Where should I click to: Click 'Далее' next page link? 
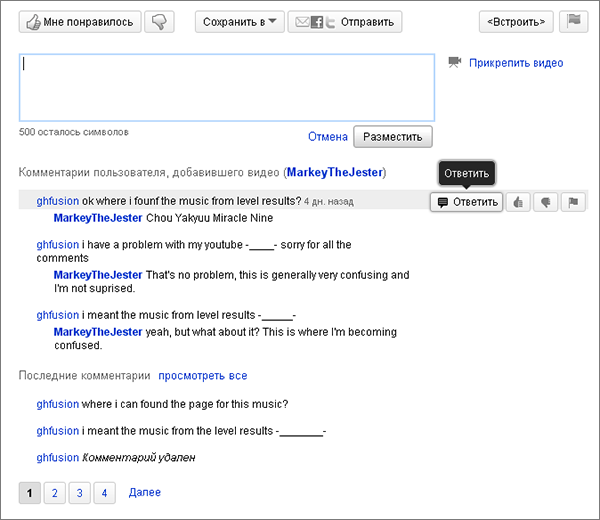pos(144,492)
